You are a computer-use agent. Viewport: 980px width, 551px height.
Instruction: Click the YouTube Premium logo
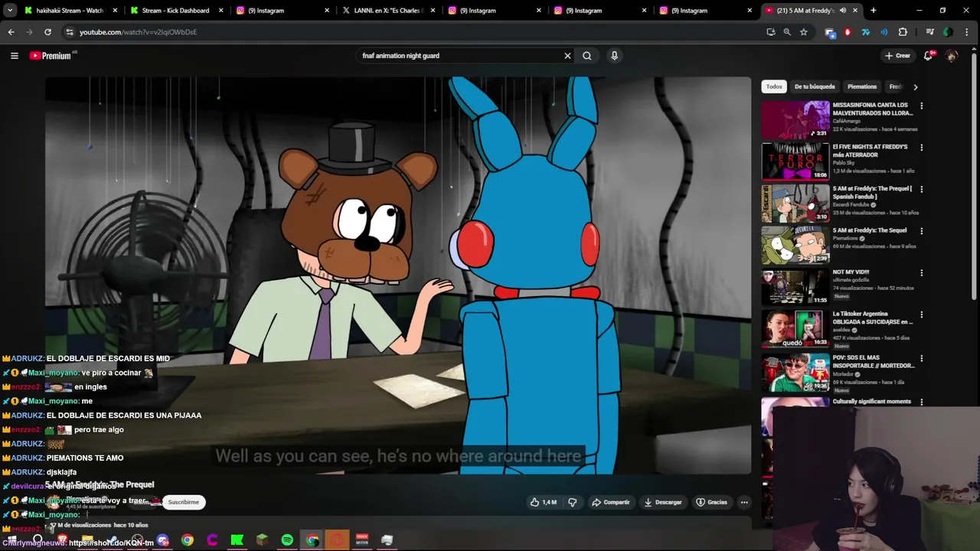coord(51,56)
